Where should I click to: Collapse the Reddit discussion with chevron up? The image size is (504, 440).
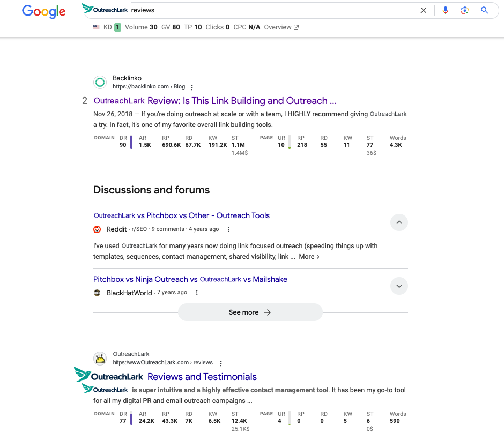(399, 222)
